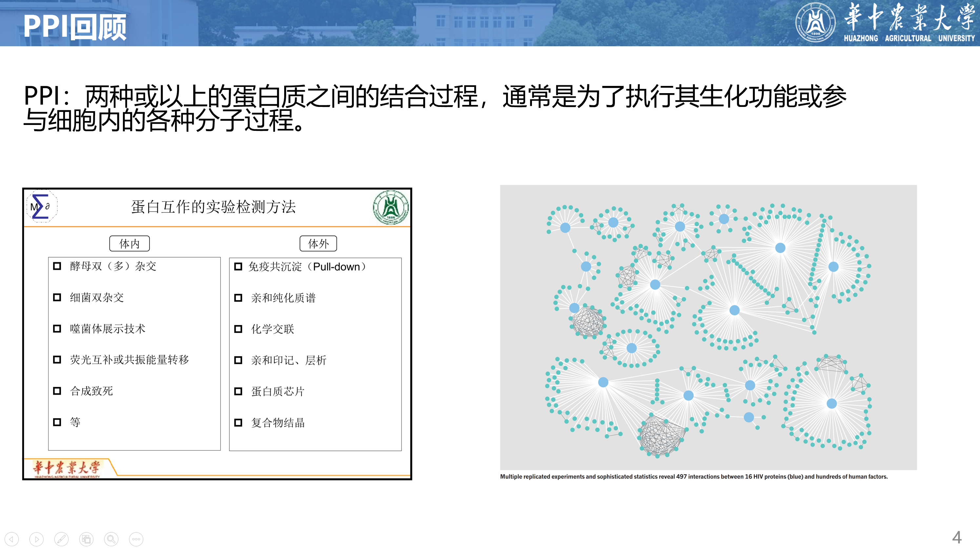Click the 体外 label box
Viewport: 980px width, 548px height.
(318, 244)
